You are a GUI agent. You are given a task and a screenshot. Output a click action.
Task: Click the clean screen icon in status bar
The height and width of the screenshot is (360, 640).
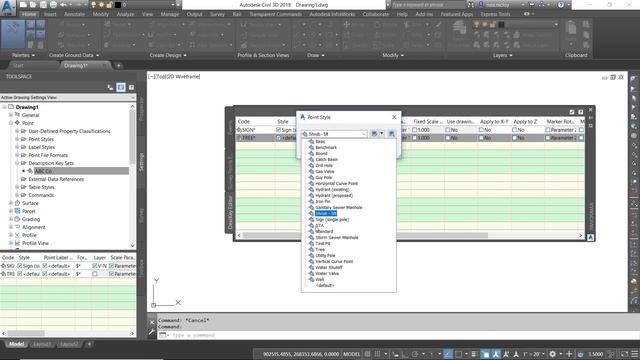tap(625, 354)
